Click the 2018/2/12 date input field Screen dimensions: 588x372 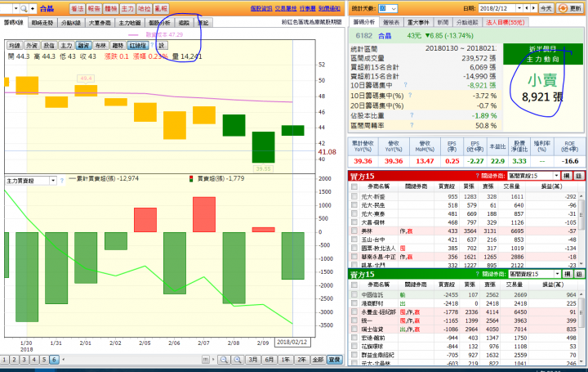pyautogui.click(x=497, y=8)
